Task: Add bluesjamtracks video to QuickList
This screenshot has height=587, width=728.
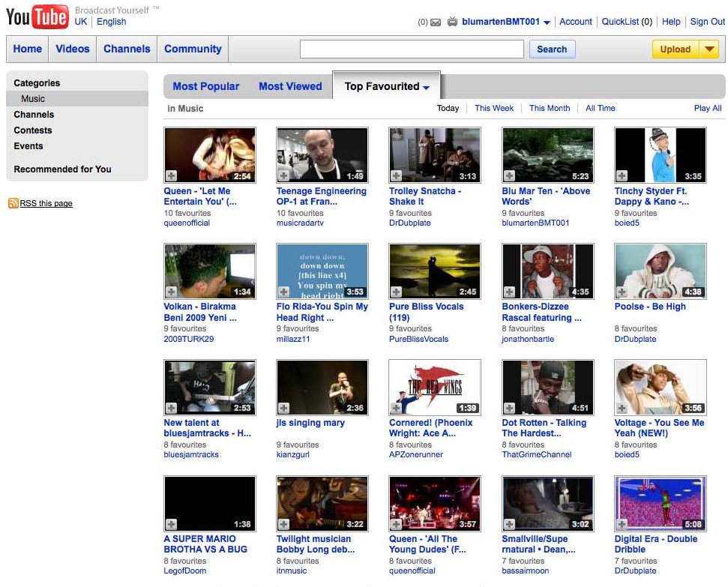Action: pyautogui.click(x=172, y=408)
